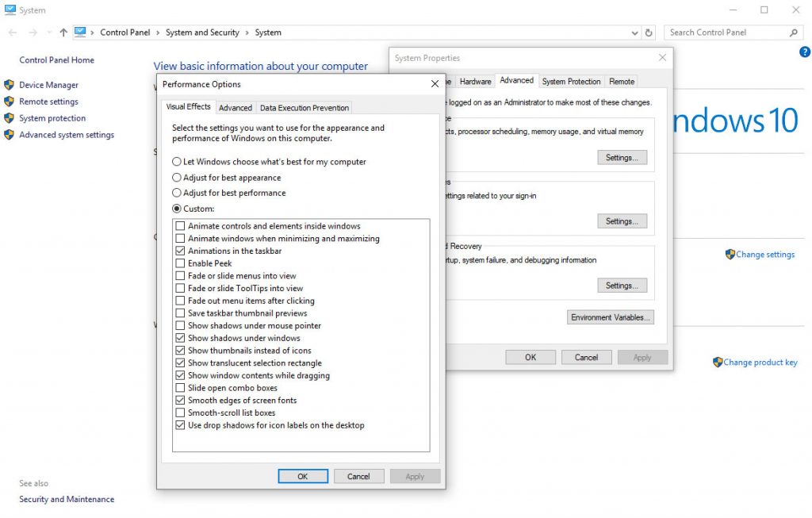Click the refresh icon in the address bar
Image resolution: width=812 pixels, height=518 pixels.
[649, 32]
